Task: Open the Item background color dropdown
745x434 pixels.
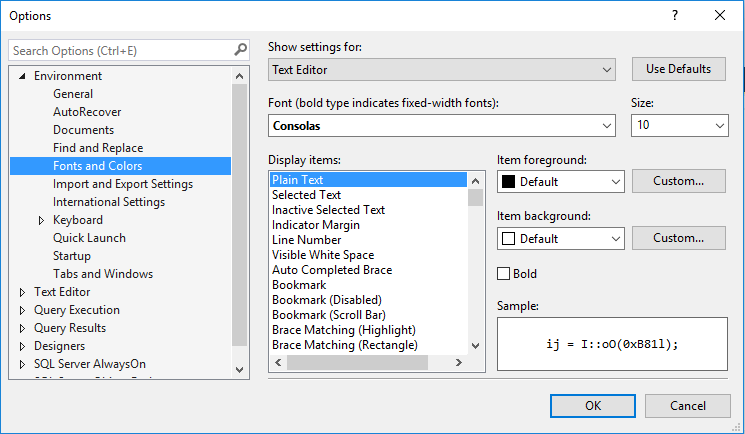Action: point(561,239)
